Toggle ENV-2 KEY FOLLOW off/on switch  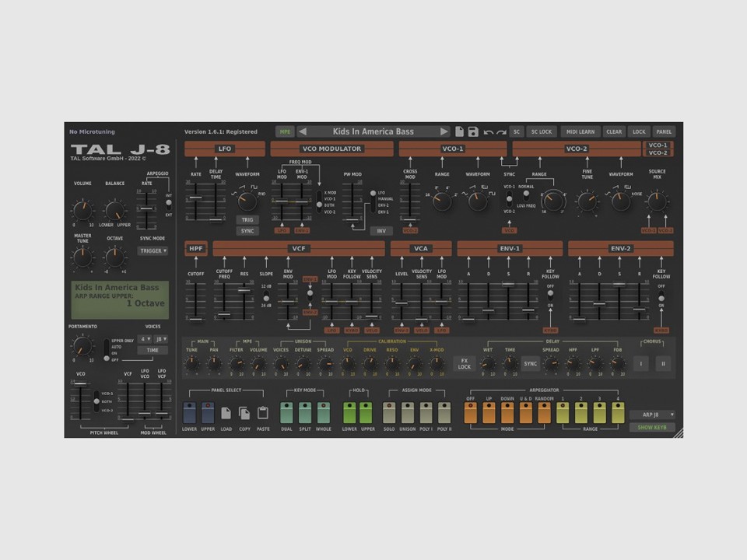(661, 296)
